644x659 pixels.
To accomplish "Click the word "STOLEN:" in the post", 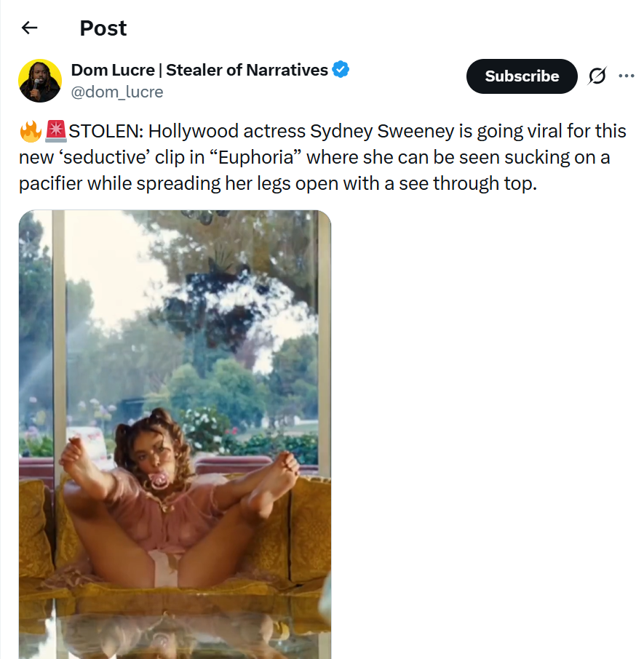I will (x=106, y=132).
